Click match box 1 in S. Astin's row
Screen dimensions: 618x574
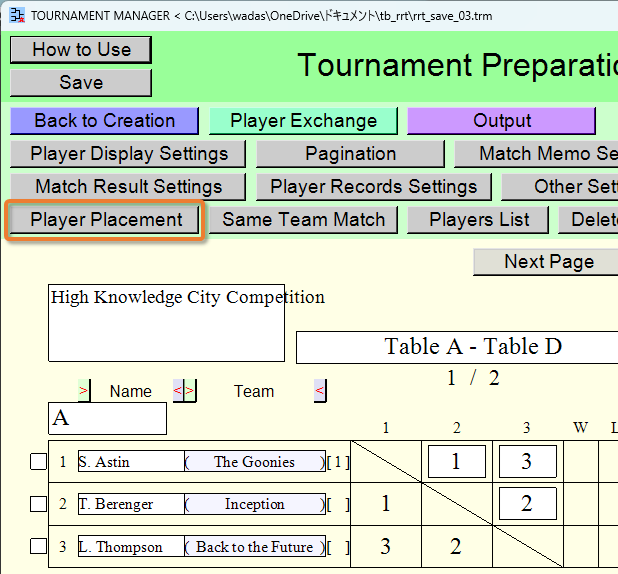point(457,461)
